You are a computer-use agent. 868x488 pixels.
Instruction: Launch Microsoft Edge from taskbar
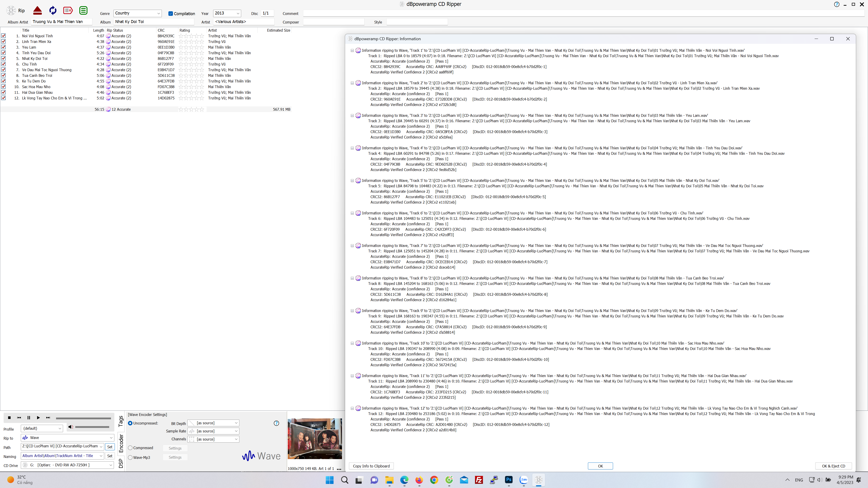point(404,480)
